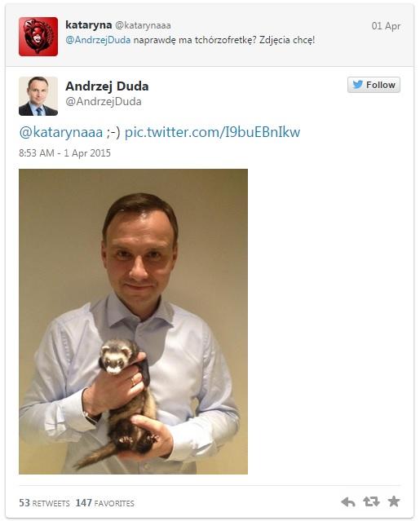View the 53 Retweets list

44,503
